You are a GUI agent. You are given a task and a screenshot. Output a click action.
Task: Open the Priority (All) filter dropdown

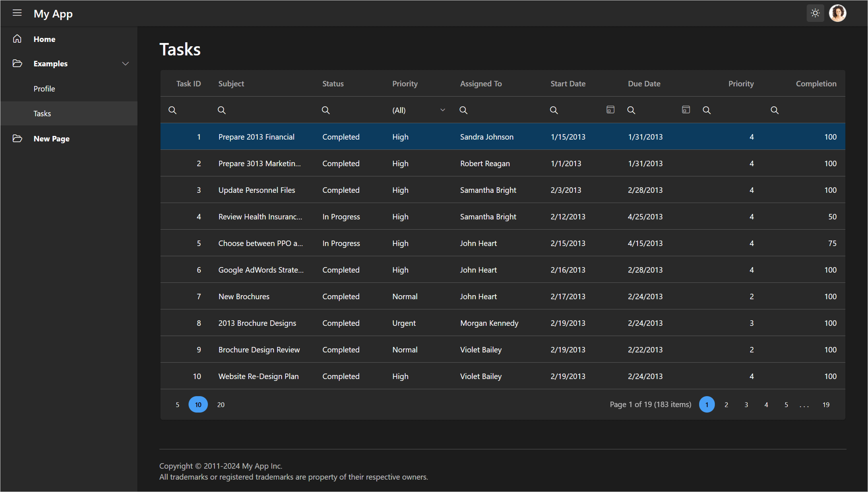pos(418,110)
